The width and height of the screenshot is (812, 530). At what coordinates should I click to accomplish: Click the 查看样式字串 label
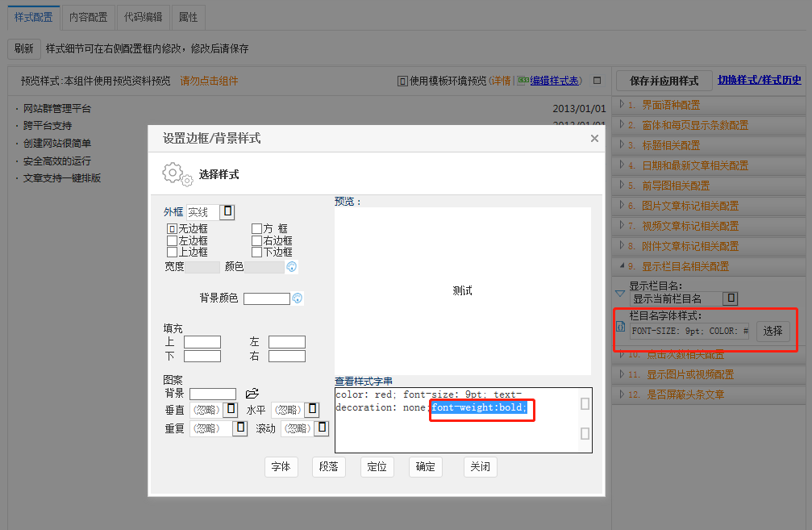[x=364, y=382]
